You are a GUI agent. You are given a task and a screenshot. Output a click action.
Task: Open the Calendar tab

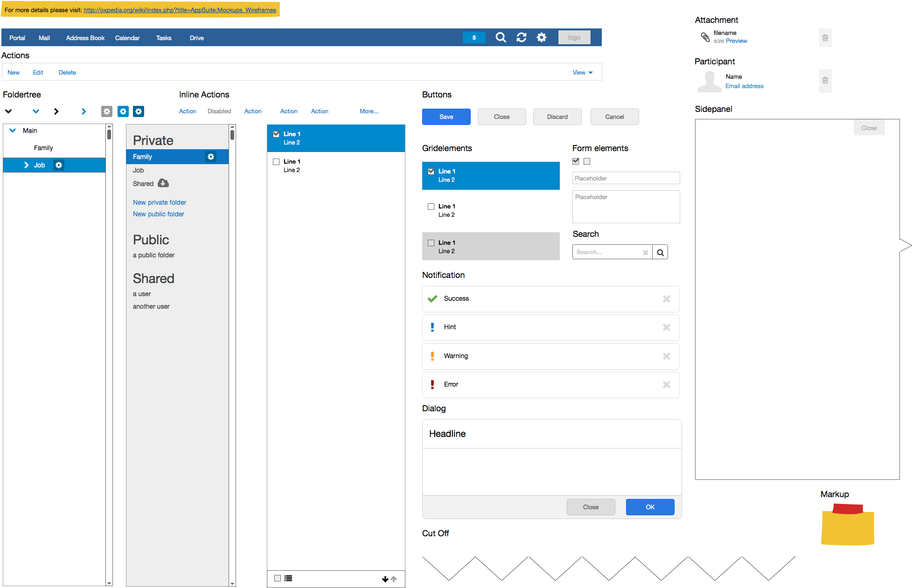pyautogui.click(x=127, y=38)
